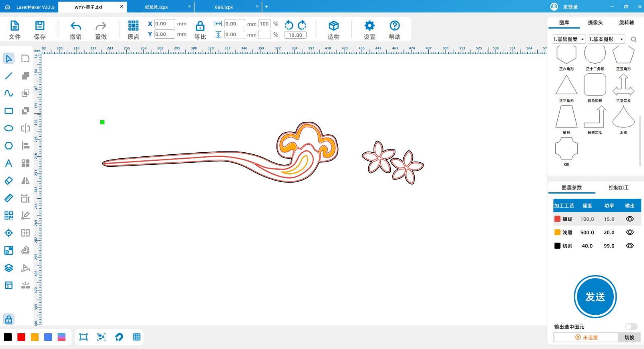Select the polygon hexagon tool

point(8,146)
